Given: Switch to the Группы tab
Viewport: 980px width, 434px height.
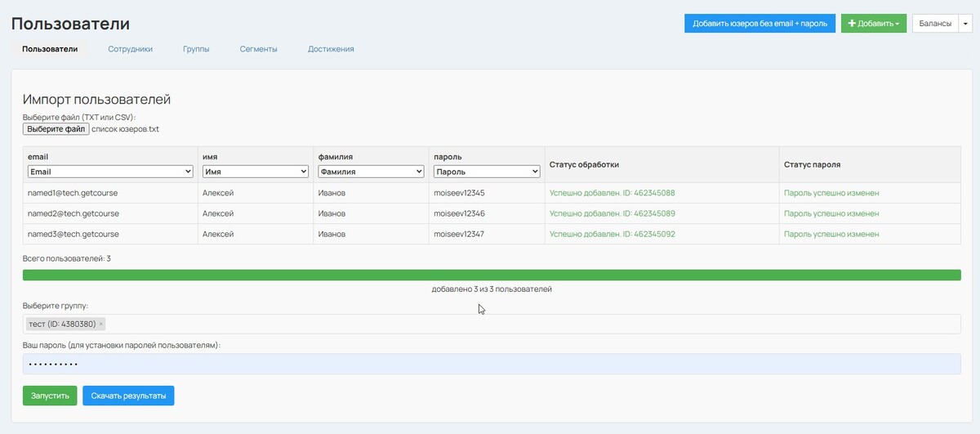Looking at the screenshot, I should [196, 49].
